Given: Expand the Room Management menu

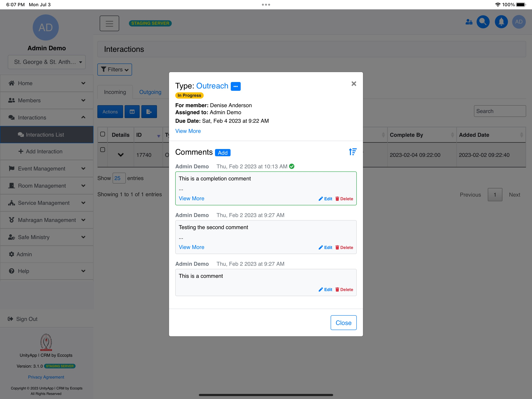Looking at the screenshot, I should coord(47,185).
